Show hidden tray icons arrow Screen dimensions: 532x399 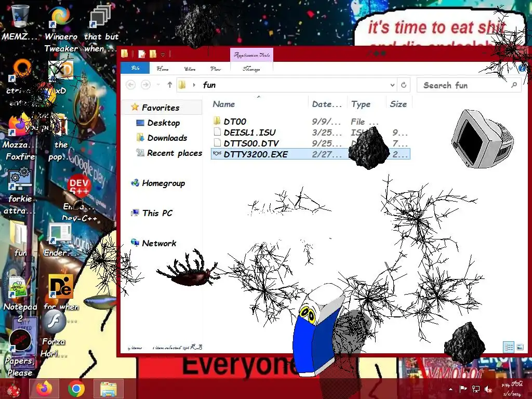pyautogui.click(x=450, y=390)
